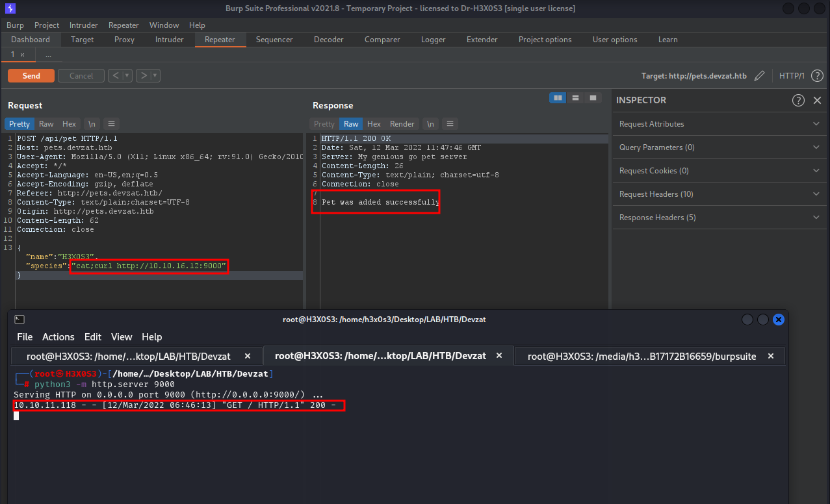Viewport: 830px width, 504px height.
Task: Switch to the Sequencer tab
Action: [x=274, y=40]
